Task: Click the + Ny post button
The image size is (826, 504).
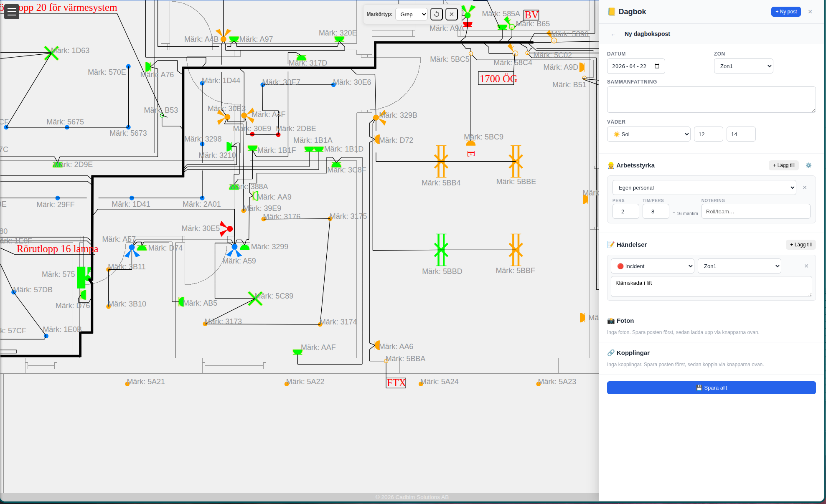Action: coord(785,12)
